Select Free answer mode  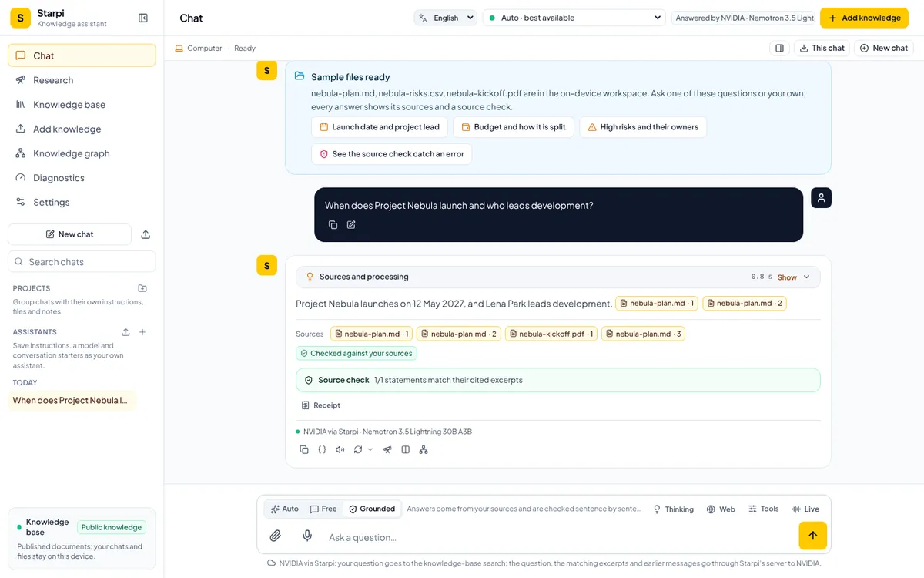coord(323,509)
